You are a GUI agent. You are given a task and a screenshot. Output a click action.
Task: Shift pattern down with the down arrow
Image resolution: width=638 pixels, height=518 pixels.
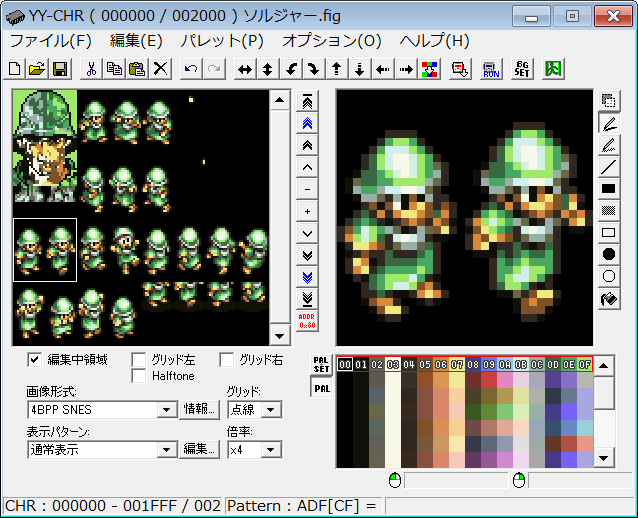359,69
